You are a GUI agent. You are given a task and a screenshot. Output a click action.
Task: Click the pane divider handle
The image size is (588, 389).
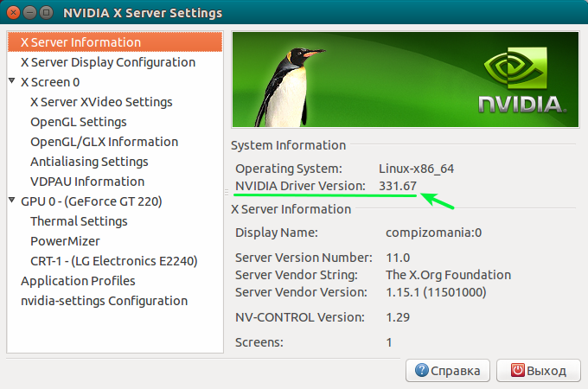(227, 193)
